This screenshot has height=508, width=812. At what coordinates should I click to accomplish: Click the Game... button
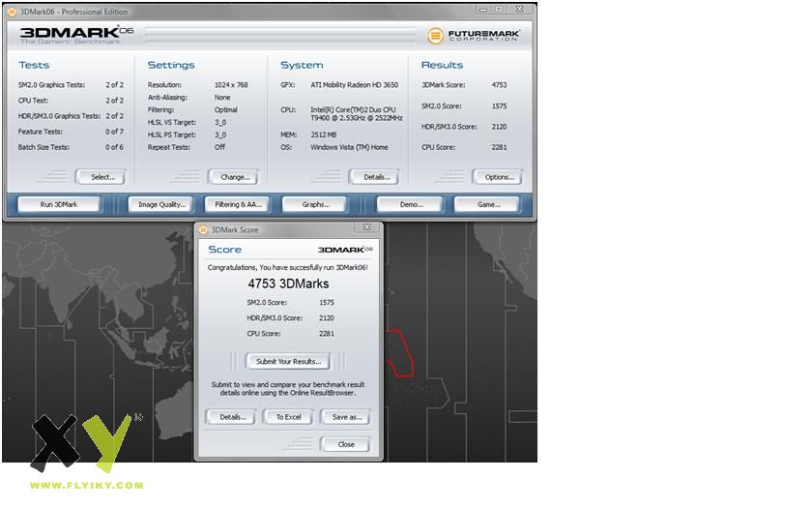click(490, 204)
